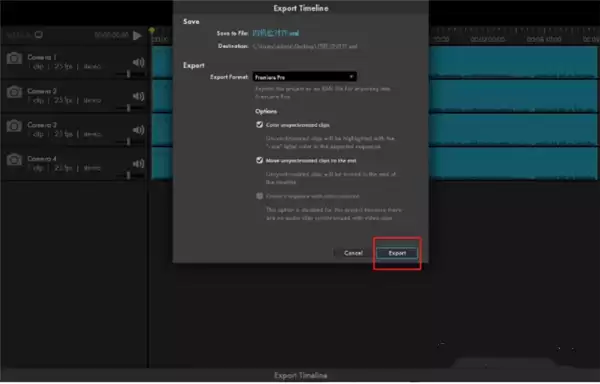Click the Export button
Viewport: 600px width, 384px height.
click(x=397, y=253)
